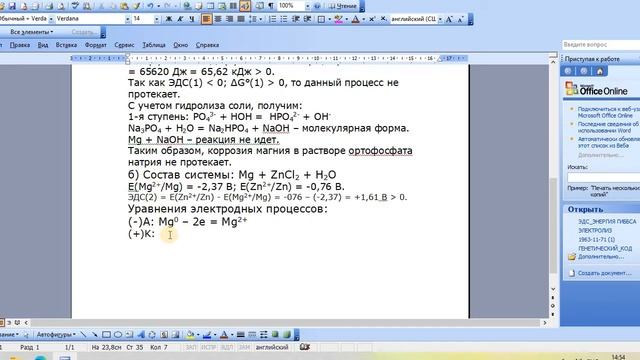The width and height of the screenshot is (640, 360).
Task: Apply highlight color marker in formatting toolbar
Action: tap(338, 19)
